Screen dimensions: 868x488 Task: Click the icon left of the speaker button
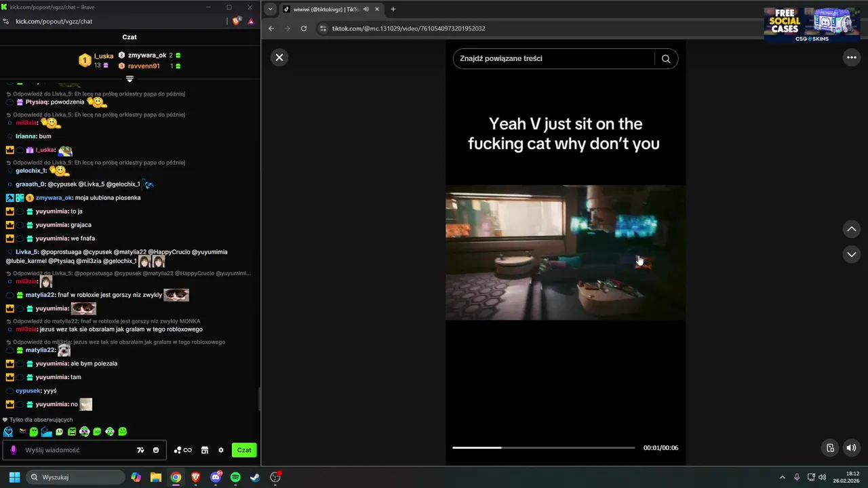[x=830, y=447]
